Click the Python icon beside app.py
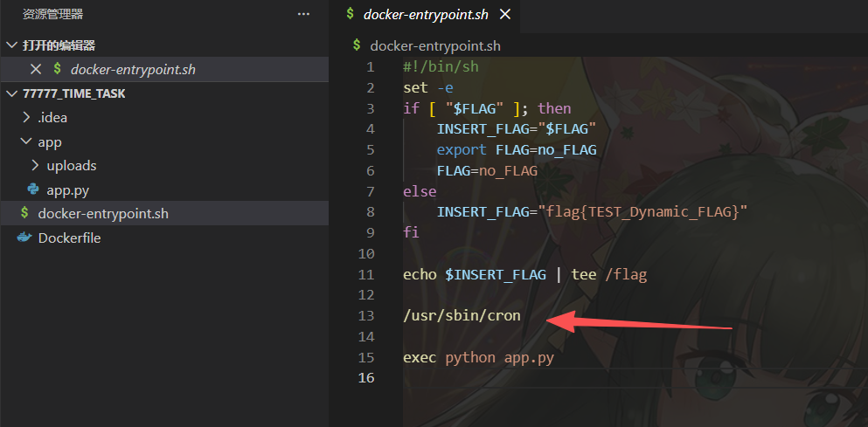 pos(33,189)
